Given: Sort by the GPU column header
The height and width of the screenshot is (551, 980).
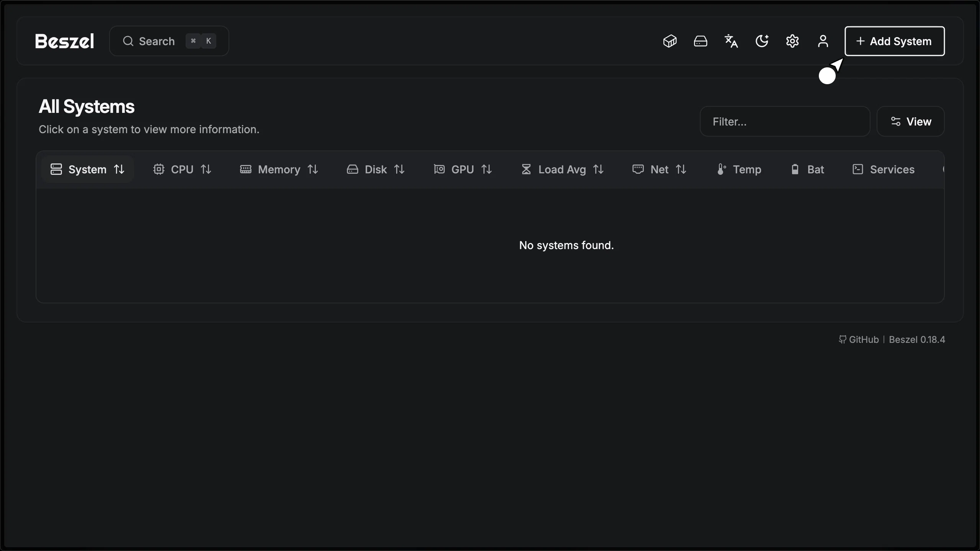Looking at the screenshot, I should (462, 170).
